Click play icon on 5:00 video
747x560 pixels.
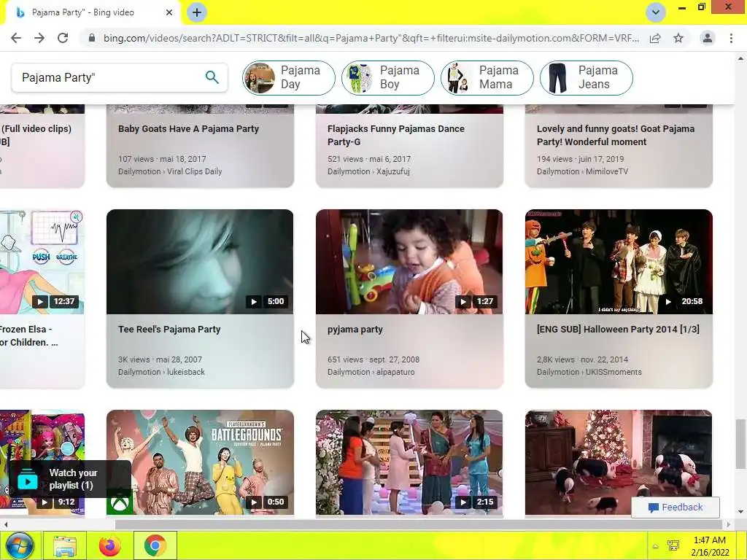point(254,301)
